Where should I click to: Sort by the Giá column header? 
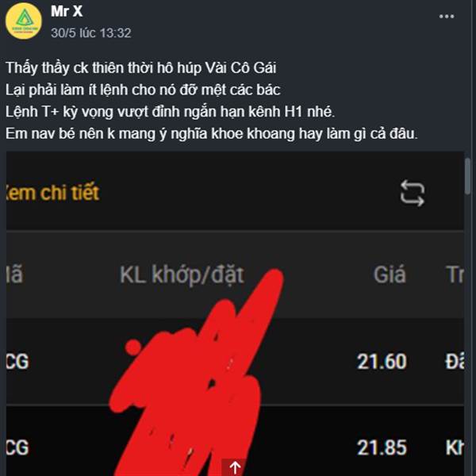pyautogui.click(x=390, y=274)
